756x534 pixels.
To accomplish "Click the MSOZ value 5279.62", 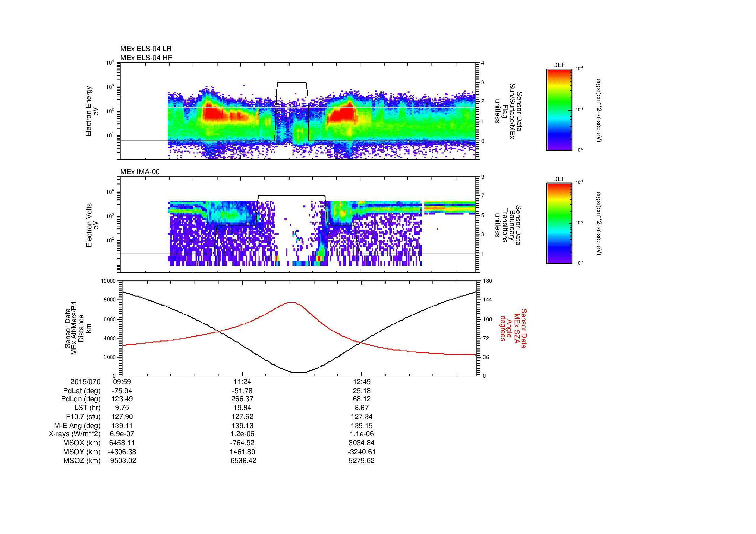I will pos(362,461).
